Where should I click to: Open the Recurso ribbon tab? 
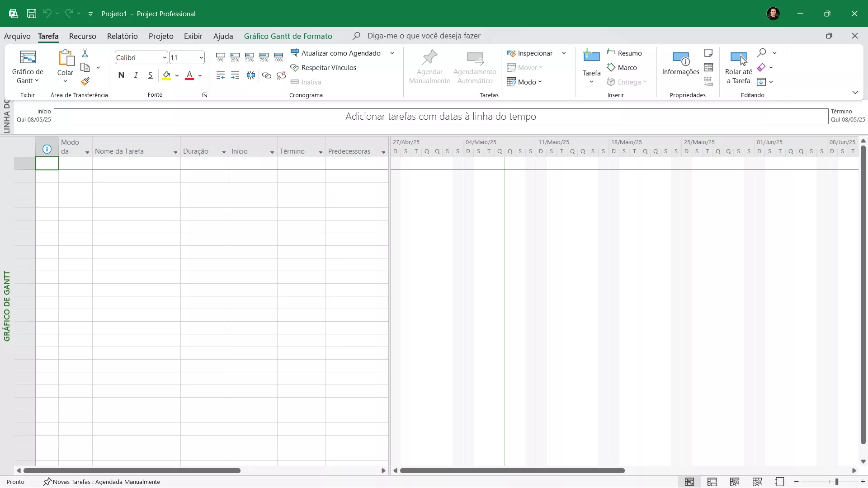82,36
